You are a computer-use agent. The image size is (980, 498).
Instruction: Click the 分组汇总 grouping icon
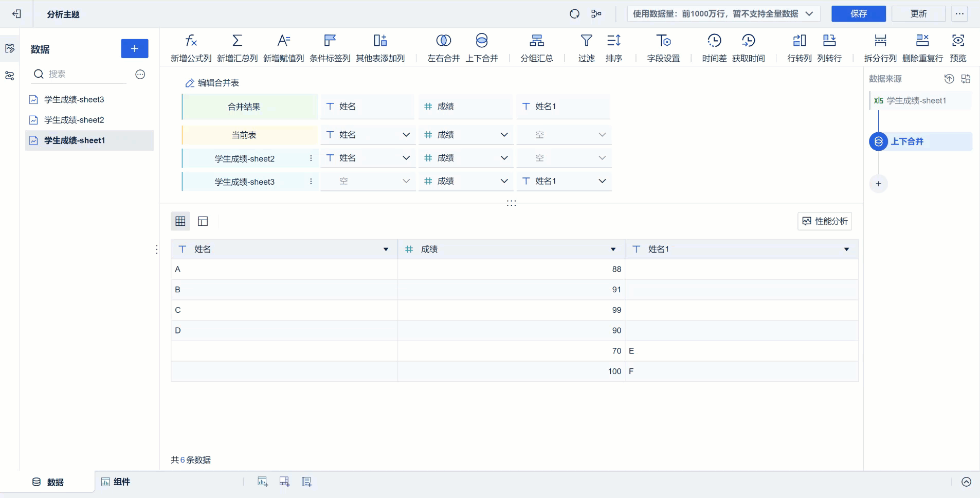536,47
